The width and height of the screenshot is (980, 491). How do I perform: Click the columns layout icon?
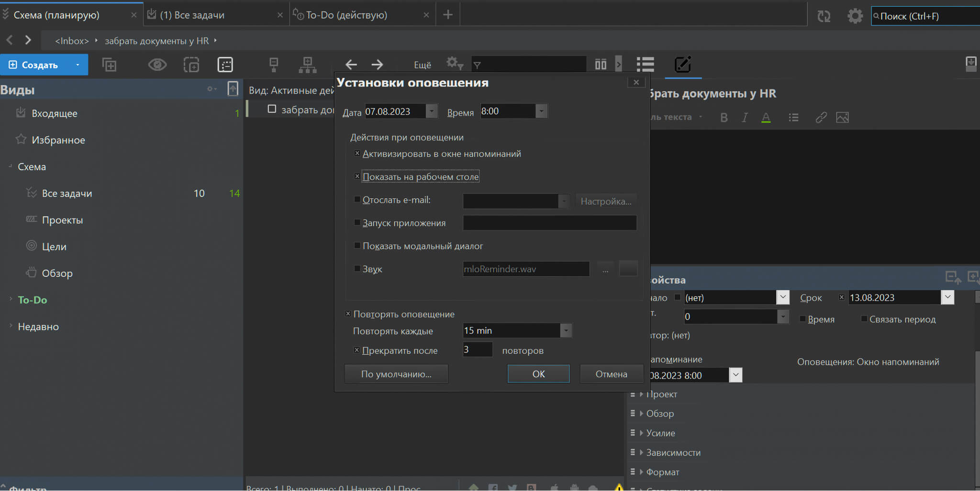(601, 64)
